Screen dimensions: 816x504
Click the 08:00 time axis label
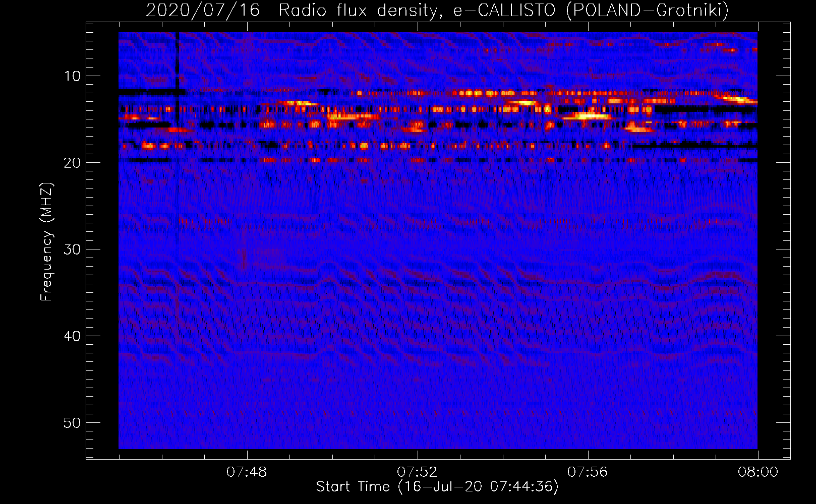click(758, 472)
